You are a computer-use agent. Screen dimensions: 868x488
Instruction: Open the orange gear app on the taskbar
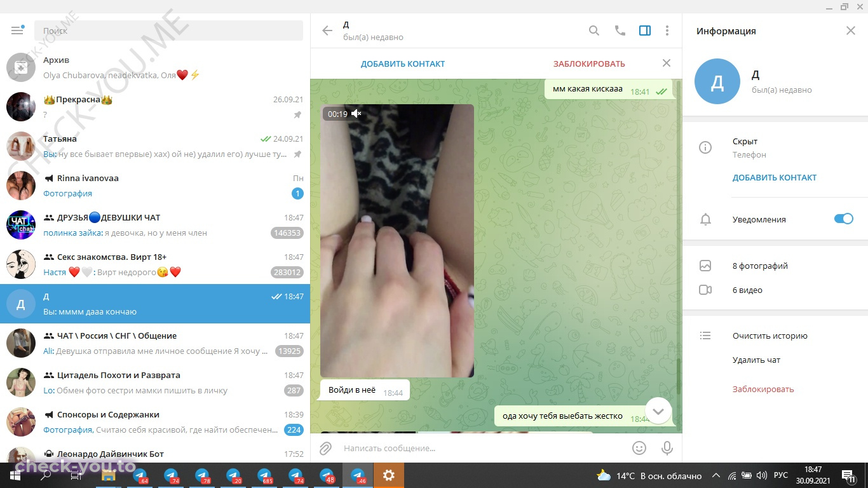389,475
